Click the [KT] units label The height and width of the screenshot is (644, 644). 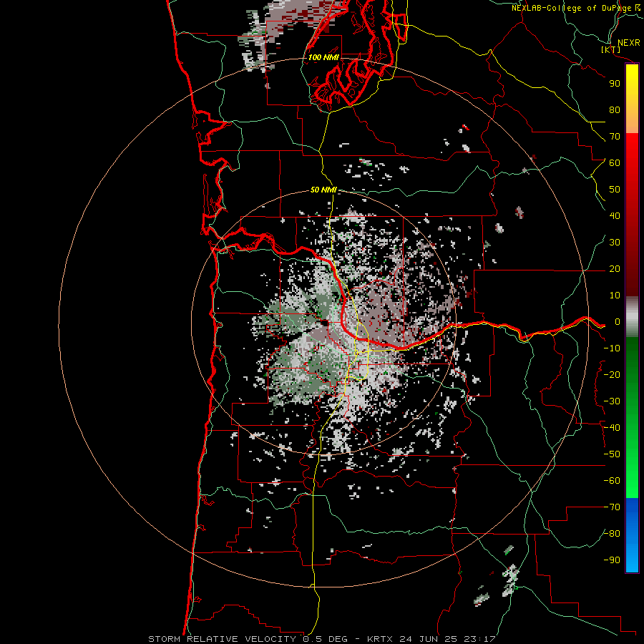click(611, 49)
